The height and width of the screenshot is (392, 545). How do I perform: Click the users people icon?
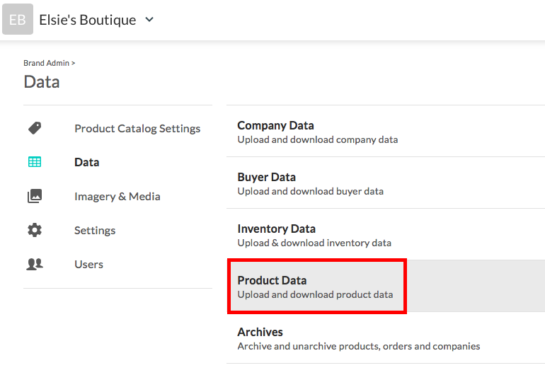pyautogui.click(x=35, y=264)
